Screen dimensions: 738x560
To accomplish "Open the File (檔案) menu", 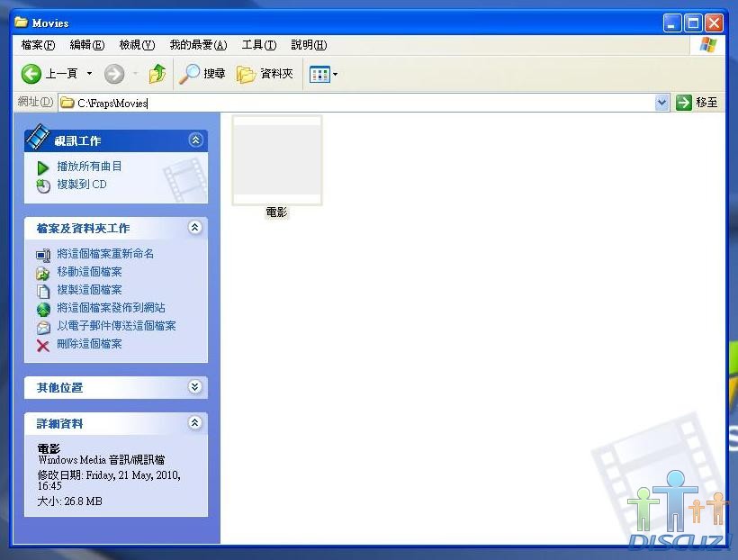I will tap(38, 45).
